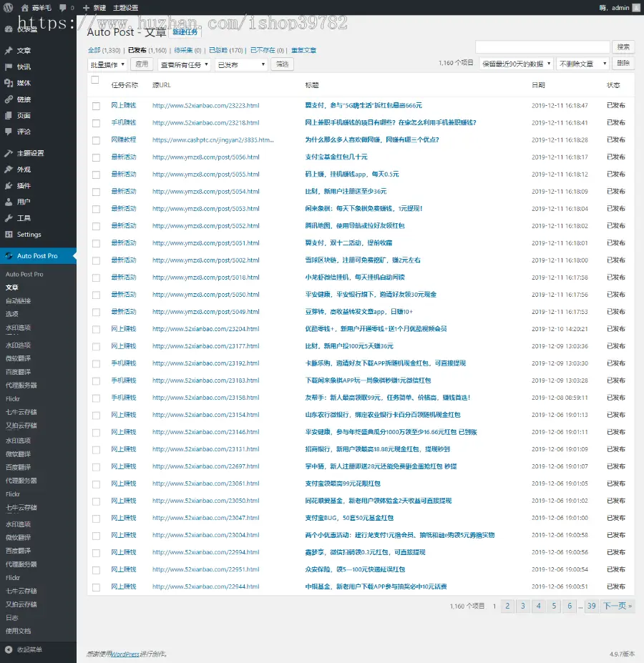The width and height of the screenshot is (644, 663).
Task: Click the Auto Post Pro menu icon
Action: tap(9, 256)
